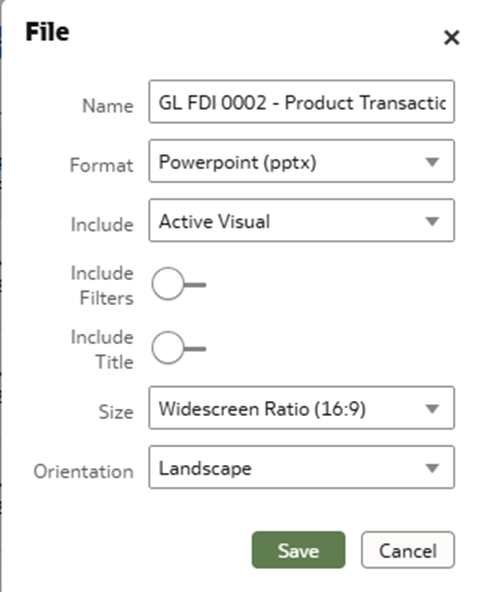Click the Size dropdown arrow icon
The width and height of the screenshot is (480, 592).
[x=432, y=409]
